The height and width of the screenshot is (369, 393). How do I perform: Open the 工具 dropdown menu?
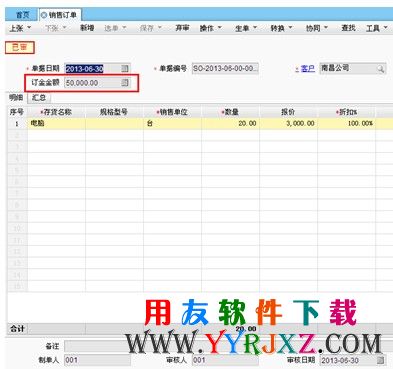point(377,28)
